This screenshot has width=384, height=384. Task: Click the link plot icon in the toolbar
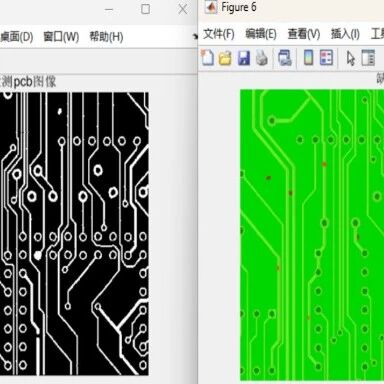(285, 58)
